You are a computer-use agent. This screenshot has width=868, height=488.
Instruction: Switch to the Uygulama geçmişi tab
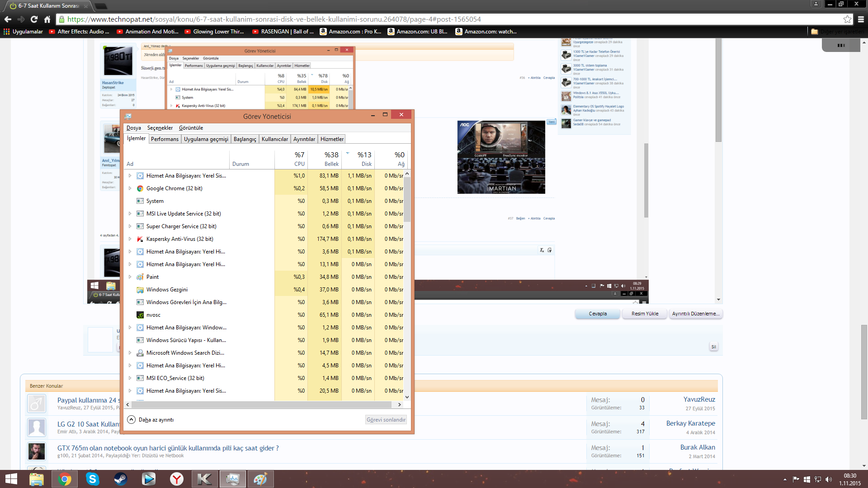206,139
